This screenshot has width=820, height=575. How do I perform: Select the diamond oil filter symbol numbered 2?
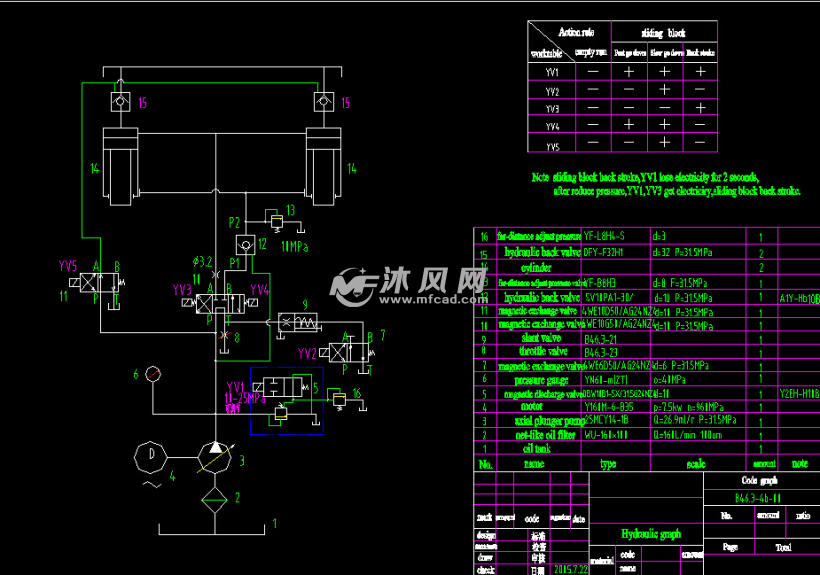click(x=214, y=500)
